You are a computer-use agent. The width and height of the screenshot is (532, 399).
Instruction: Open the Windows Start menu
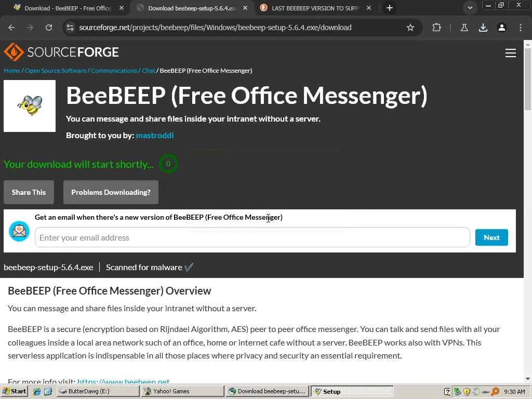coord(14,391)
